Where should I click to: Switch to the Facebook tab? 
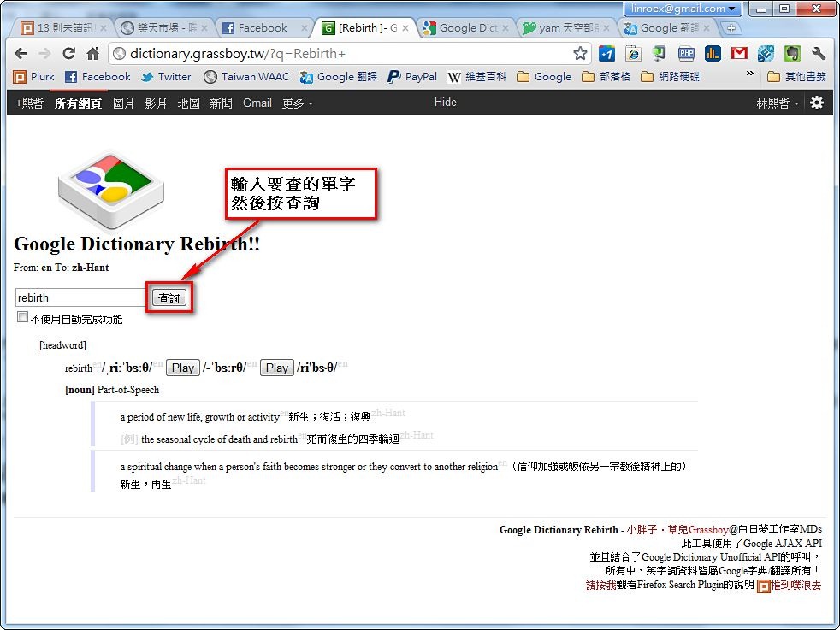pyautogui.click(x=264, y=28)
